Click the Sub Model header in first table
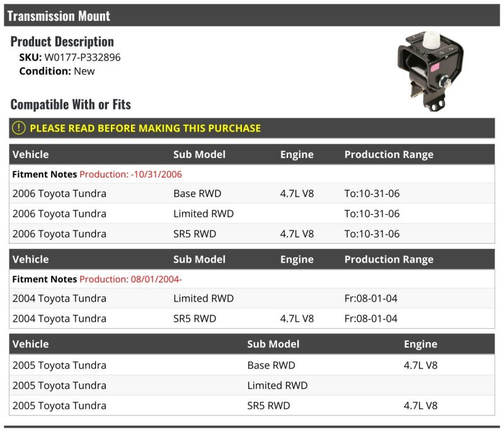 pyautogui.click(x=199, y=154)
